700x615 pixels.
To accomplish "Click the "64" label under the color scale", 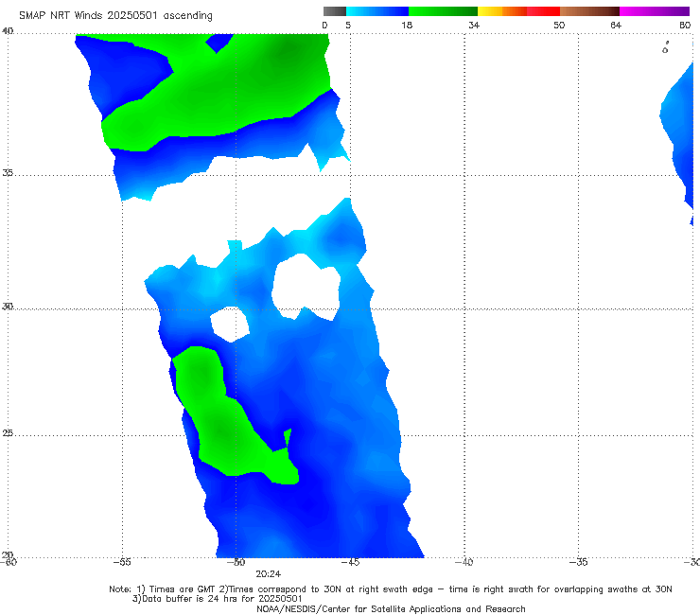I will 616,25.
